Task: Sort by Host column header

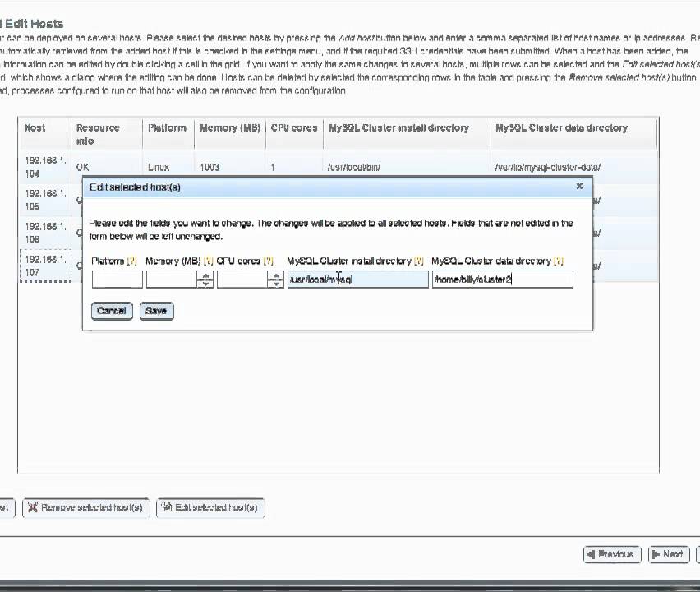Action: point(45,133)
